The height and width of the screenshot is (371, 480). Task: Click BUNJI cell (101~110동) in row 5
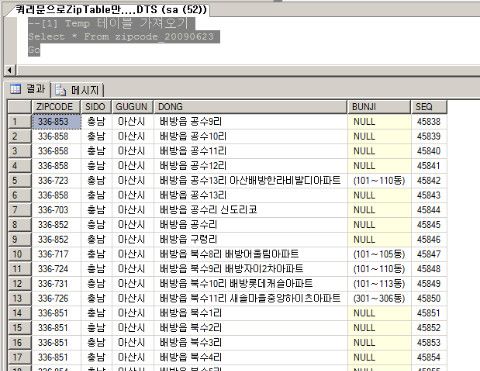pyautogui.click(x=379, y=181)
